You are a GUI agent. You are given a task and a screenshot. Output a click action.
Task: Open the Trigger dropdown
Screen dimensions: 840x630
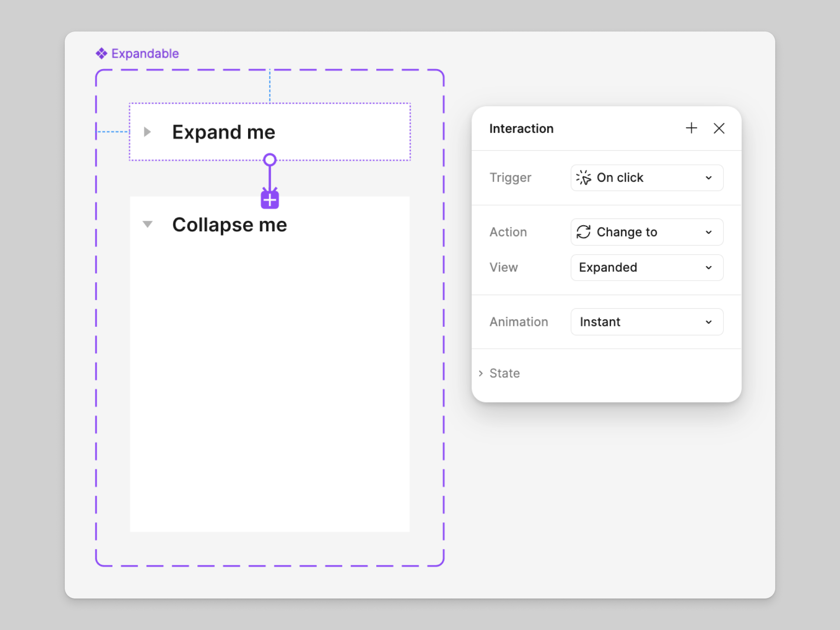point(647,178)
